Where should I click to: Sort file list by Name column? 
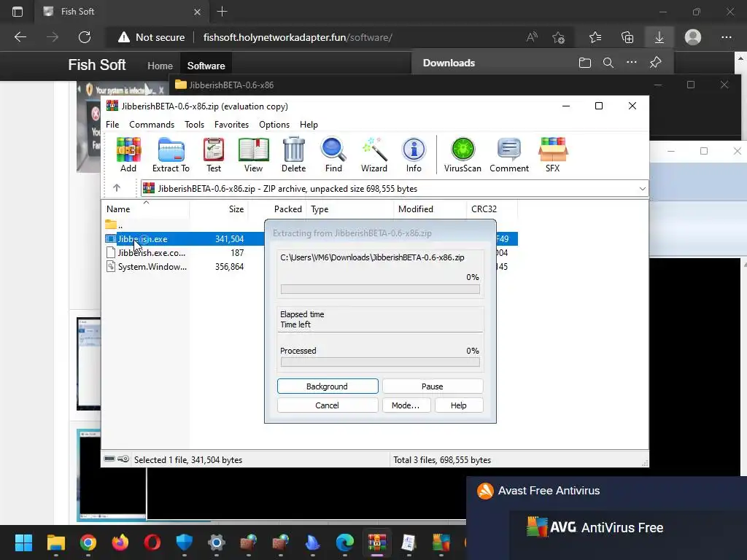146,209
